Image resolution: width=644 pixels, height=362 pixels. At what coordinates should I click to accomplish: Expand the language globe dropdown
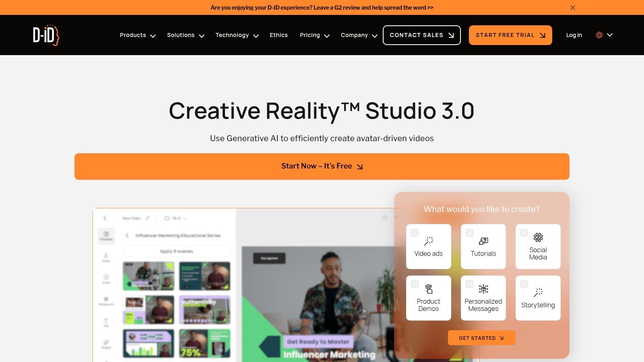603,35
